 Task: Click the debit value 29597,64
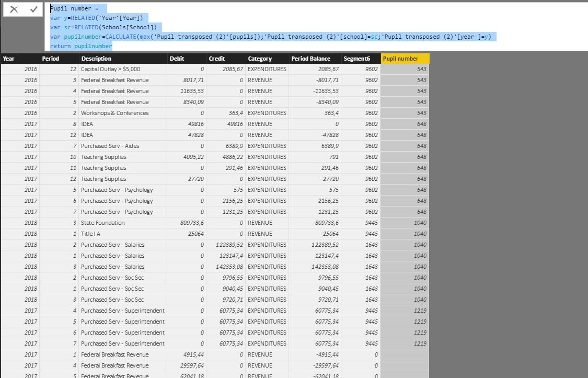192,365
